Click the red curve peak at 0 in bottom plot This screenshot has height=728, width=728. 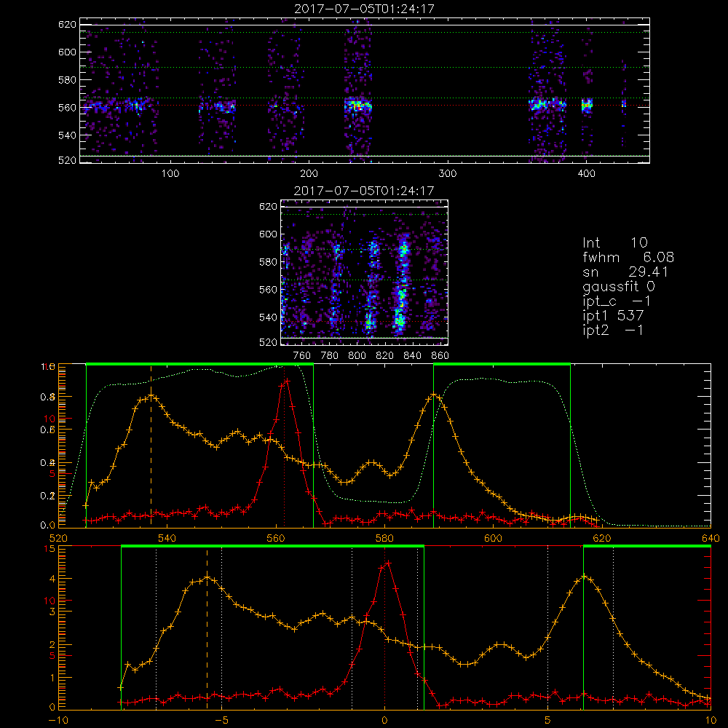[387, 563]
